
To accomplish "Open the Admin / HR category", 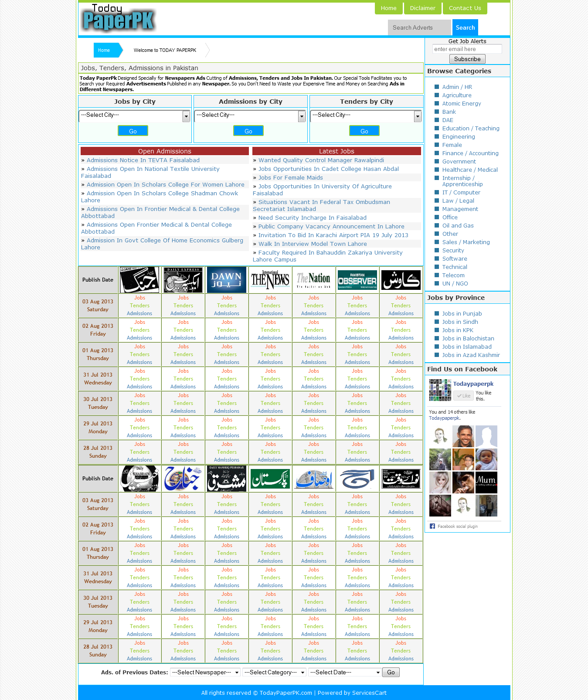I will tap(457, 87).
